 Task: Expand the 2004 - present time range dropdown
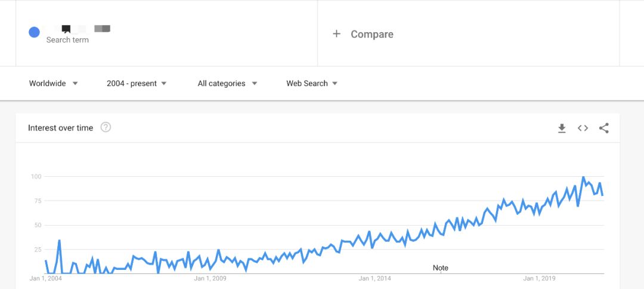137,84
